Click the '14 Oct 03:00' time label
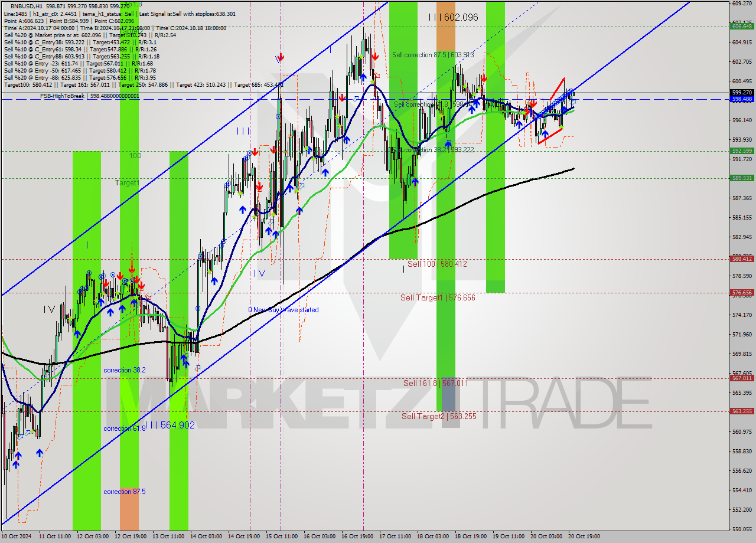 (x=206, y=537)
